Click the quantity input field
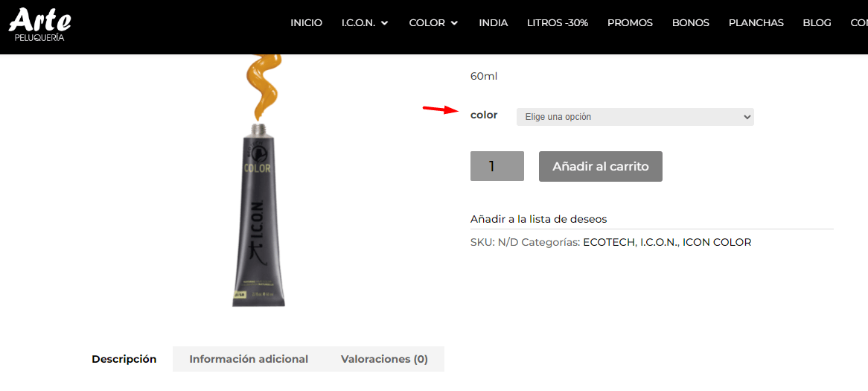Screen dimensions: 868x391 pyautogui.click(x=497, y=166)
